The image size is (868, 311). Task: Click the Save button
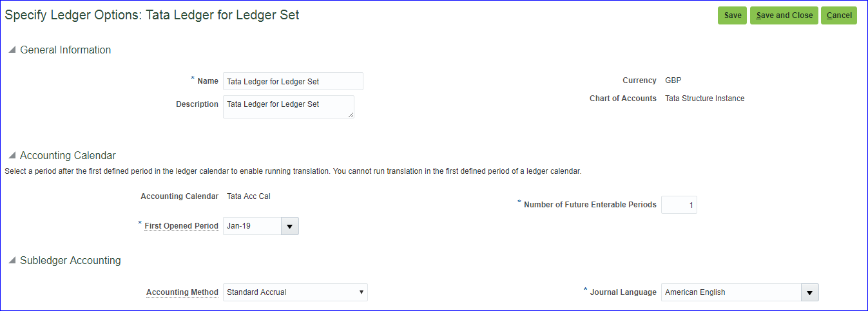pyautogui.click(x=732, y=15)
